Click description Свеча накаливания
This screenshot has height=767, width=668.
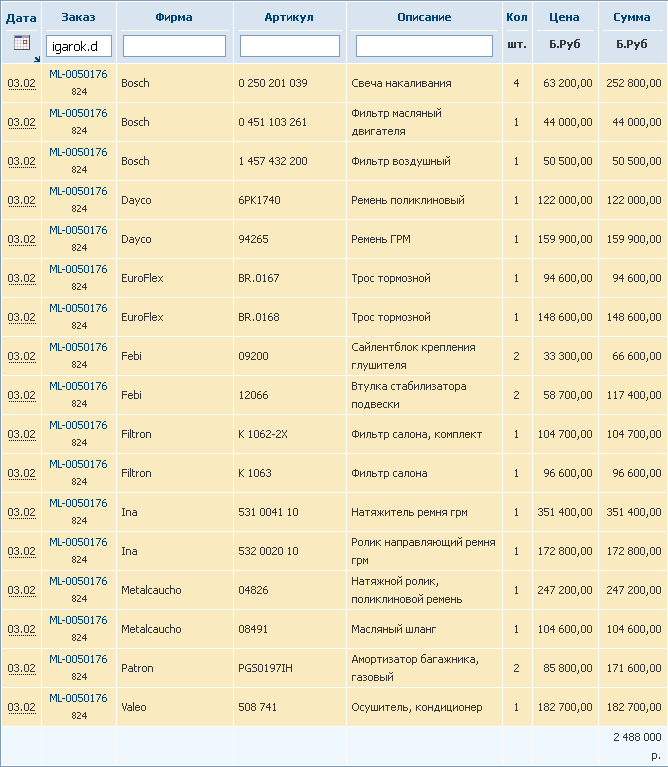(x=401, y=83)
